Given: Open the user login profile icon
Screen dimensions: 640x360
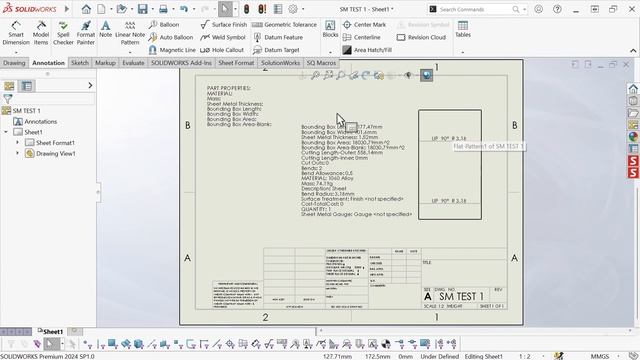Looking at the screenshot, I should (x=539, y=9).
